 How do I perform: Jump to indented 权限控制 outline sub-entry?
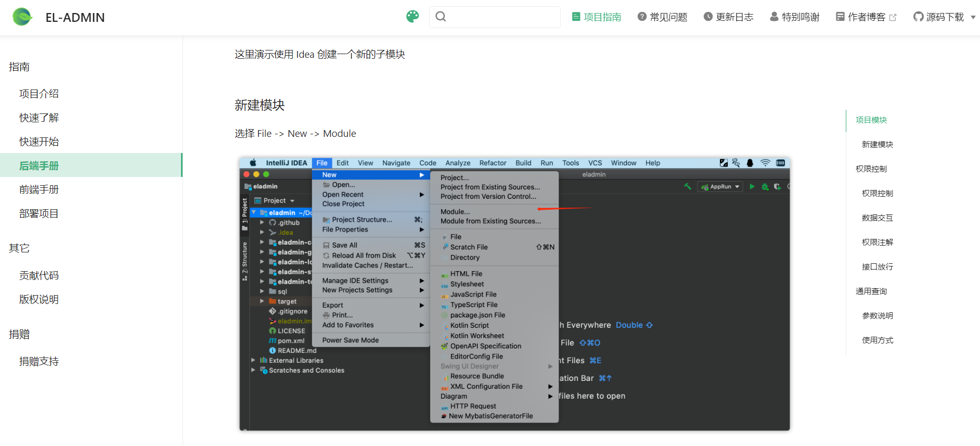tap(878, 193)
